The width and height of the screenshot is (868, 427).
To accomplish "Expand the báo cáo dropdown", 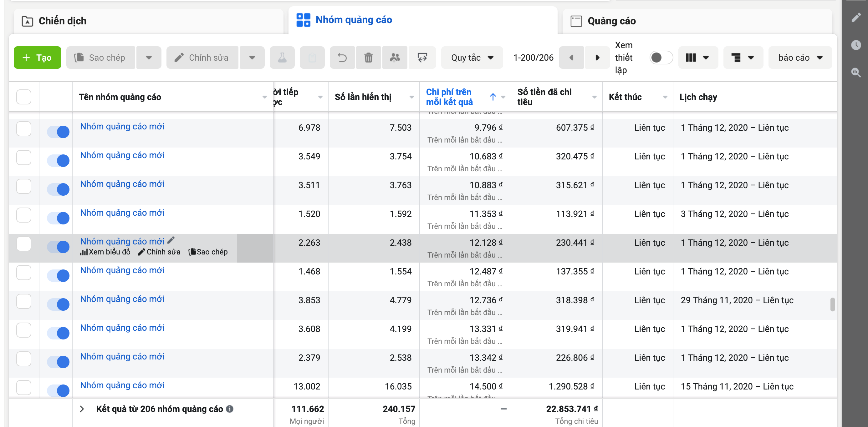I will pyautogui.click(x=800, y=58).
